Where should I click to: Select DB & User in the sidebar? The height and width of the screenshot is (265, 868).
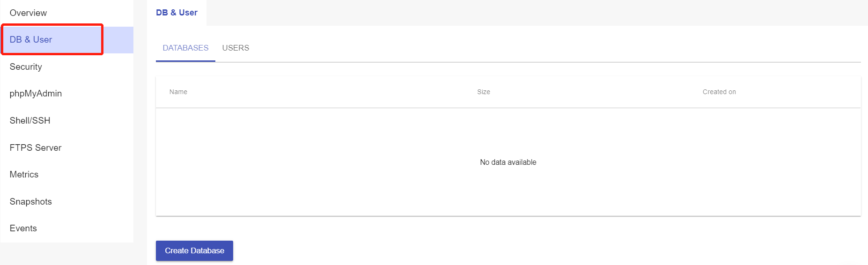click(x=31, y=40)
